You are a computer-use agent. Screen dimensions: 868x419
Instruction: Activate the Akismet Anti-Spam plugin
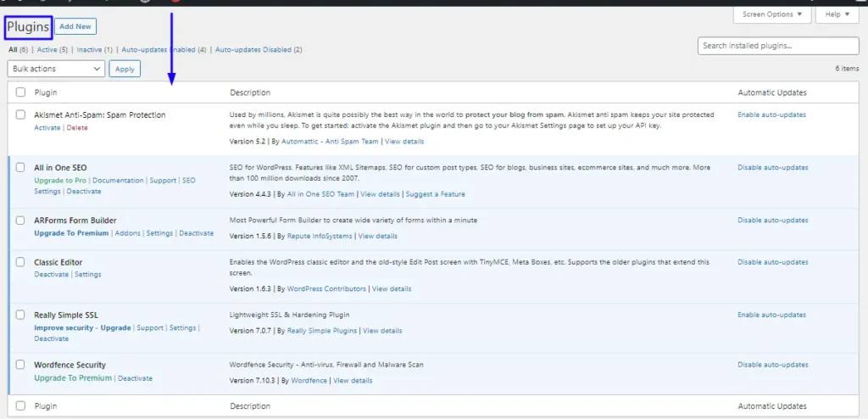click(47, 127)
